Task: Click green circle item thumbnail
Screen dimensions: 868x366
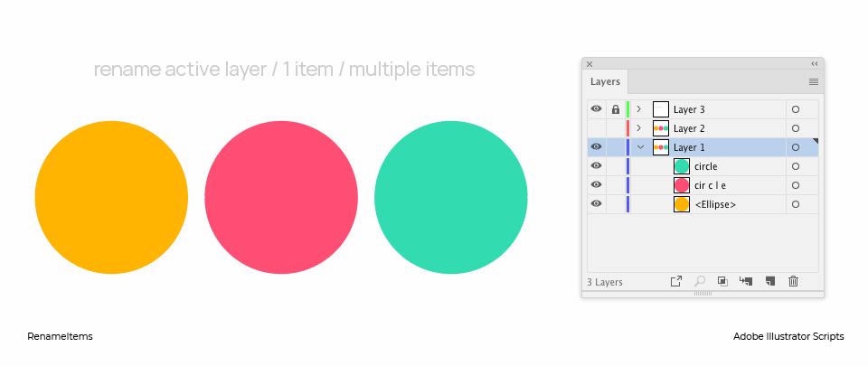Action: click(682, 166)
